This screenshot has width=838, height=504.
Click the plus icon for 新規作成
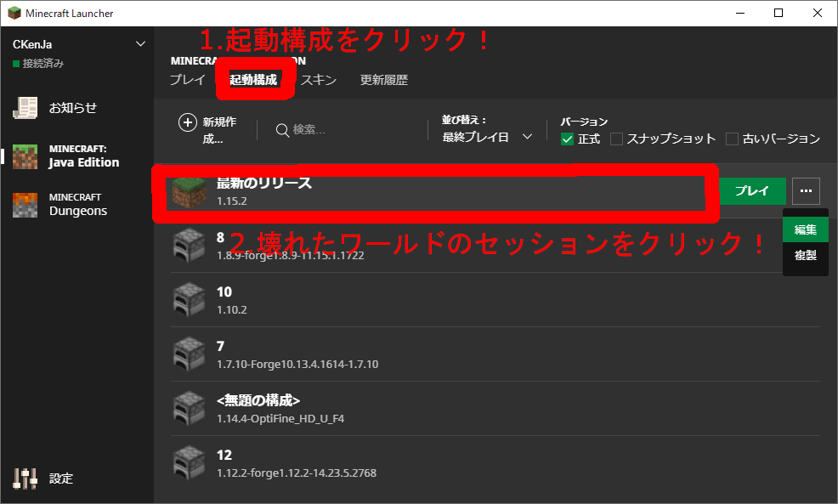pyautogui.click(x=187, y=122)
